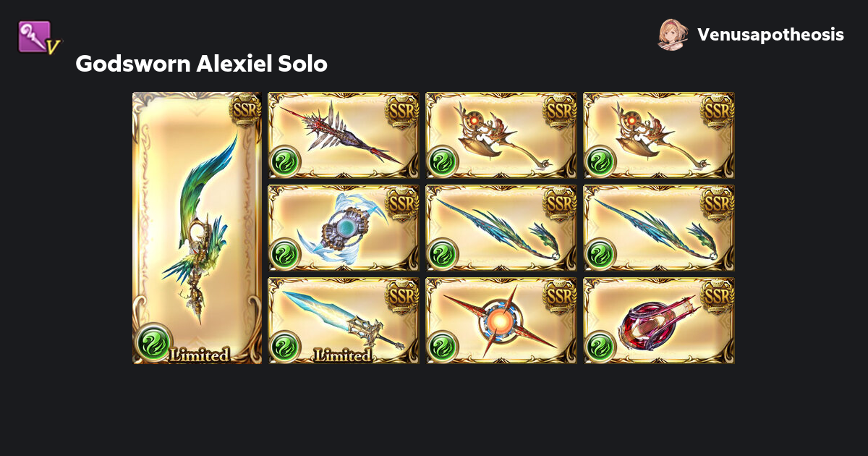Click the SSR badge on the spiked spear
The image size is (868, 456).
[403, 111]
